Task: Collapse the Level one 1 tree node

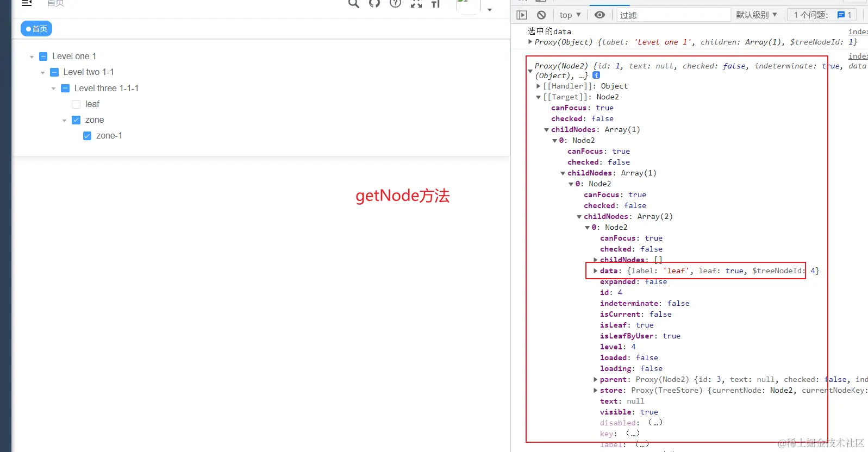Action: click(32, 57)
